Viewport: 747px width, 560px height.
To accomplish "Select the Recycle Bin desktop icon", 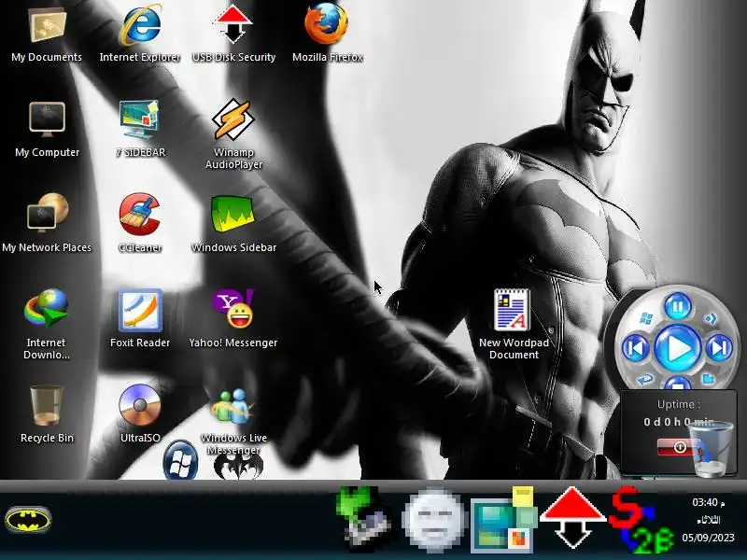I will [46, 405].
